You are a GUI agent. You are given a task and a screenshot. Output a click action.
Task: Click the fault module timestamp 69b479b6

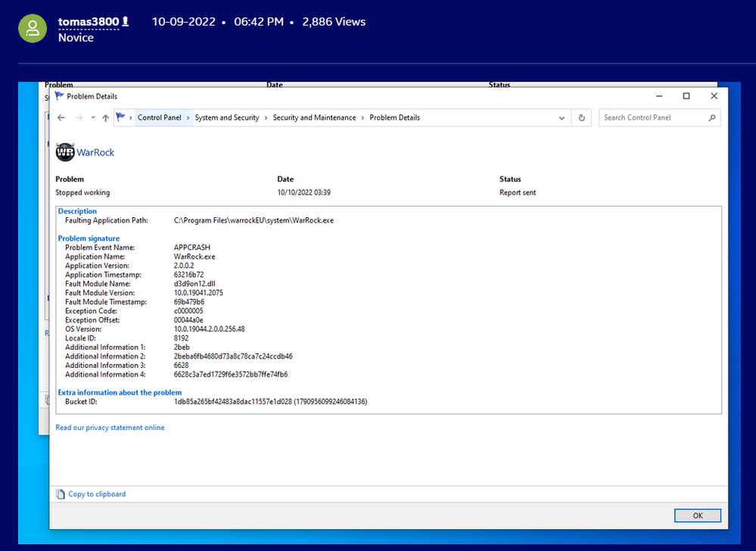tap(189, 302)
